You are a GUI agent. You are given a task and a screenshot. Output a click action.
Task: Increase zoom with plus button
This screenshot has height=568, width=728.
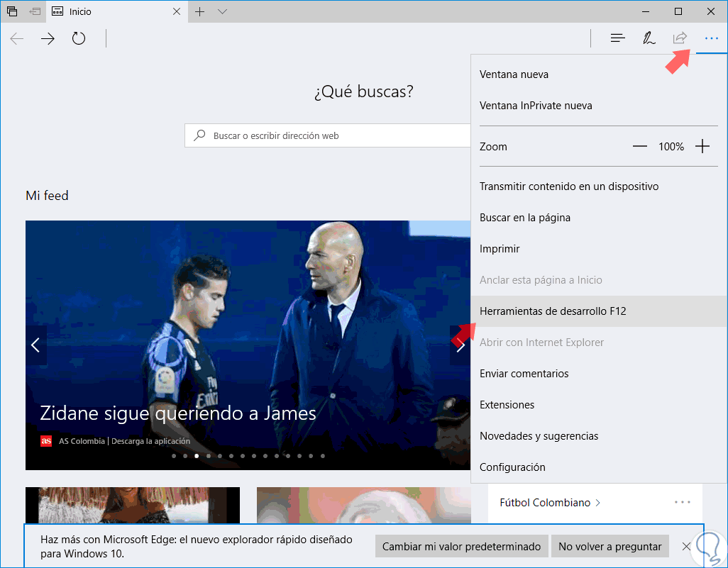(x=702, y=147)
